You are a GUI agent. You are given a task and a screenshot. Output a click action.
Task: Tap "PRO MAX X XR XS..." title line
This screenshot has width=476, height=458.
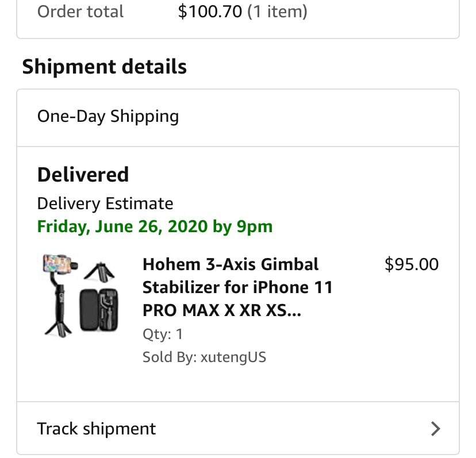point(221,310)
